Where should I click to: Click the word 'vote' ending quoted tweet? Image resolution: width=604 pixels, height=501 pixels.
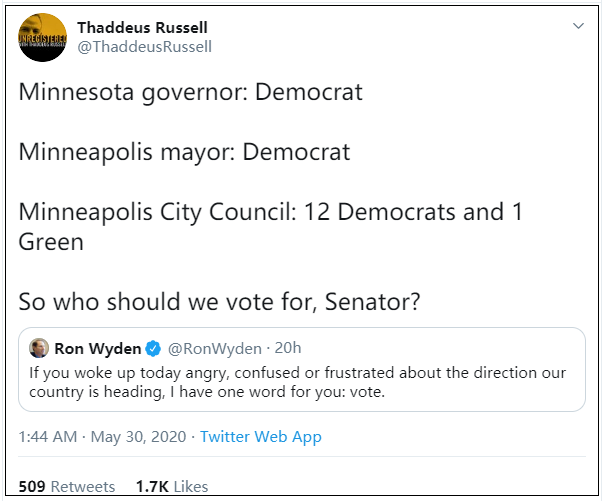point(365,393)
